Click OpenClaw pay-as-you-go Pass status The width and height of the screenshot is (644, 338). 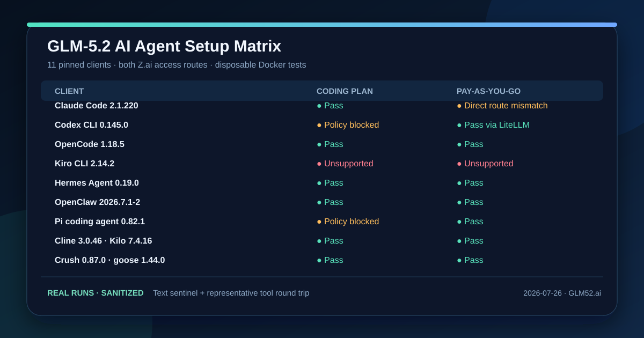pyautogui.click(x=470, y=202)
